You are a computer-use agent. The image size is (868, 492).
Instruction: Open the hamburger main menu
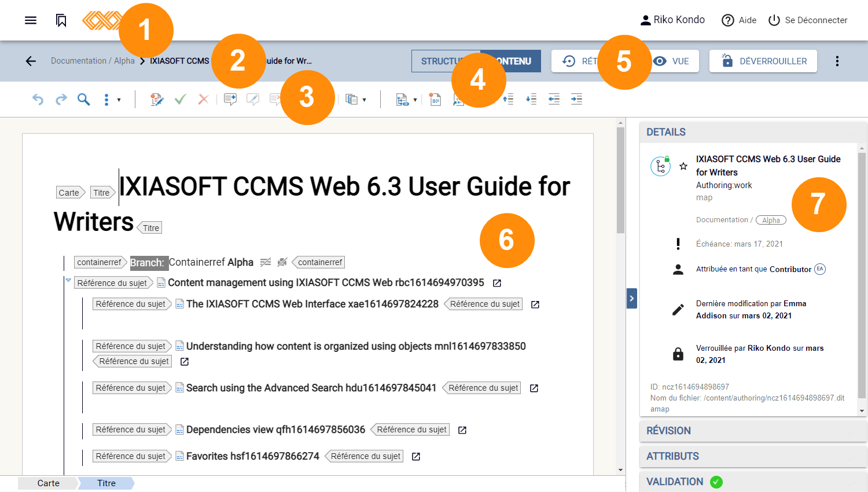[31, 20]
